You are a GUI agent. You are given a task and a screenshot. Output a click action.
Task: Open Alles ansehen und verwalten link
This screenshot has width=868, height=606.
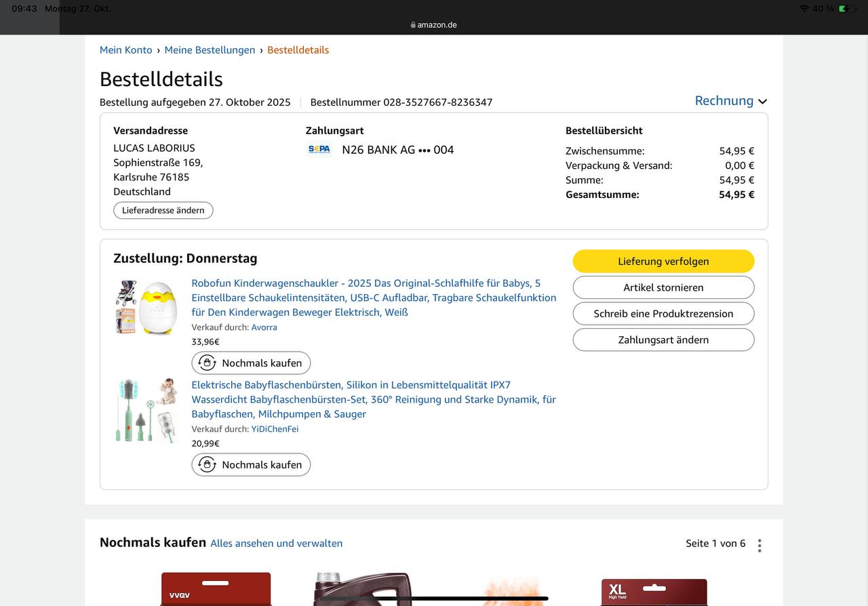[x=276, y=544]
